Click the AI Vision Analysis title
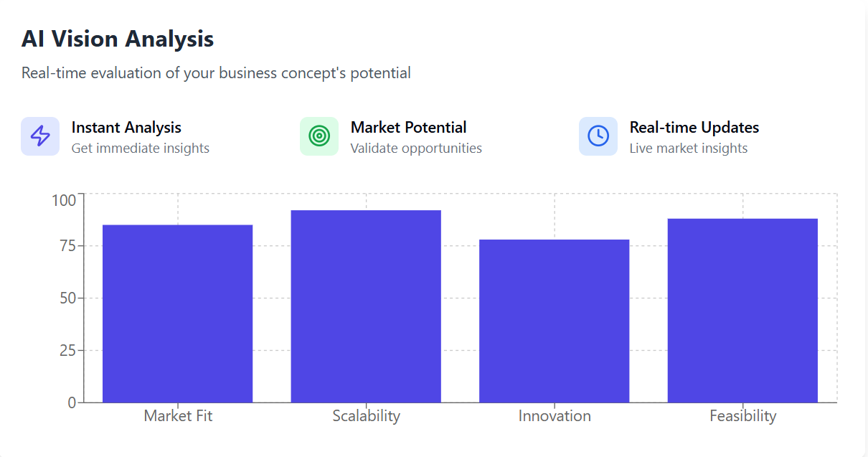 tap(118, 39)
